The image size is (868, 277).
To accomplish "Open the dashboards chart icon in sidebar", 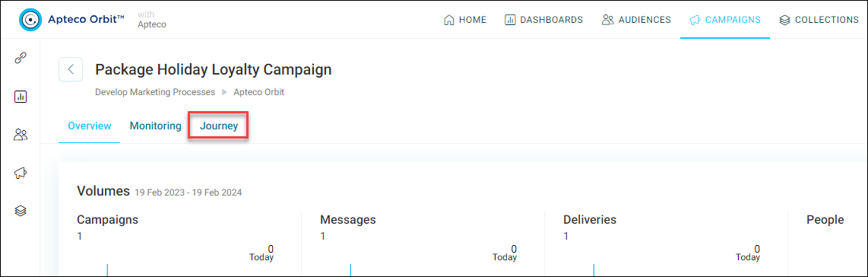I will pos(21,97).
